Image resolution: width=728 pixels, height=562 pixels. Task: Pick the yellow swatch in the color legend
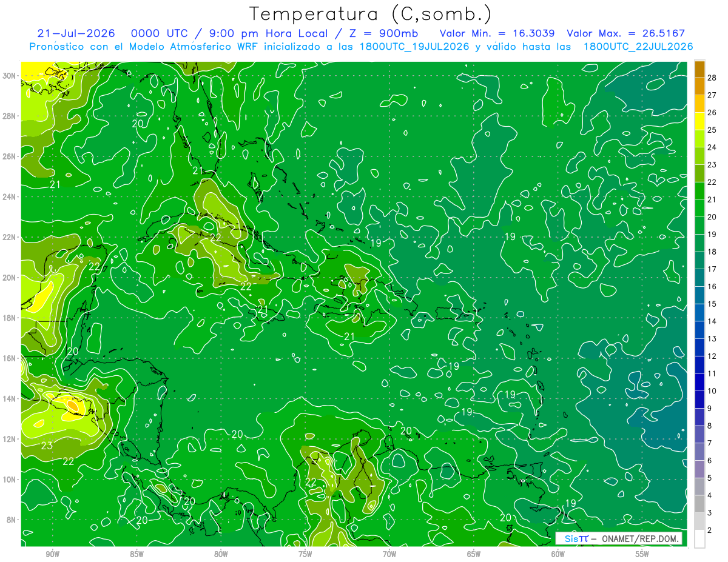[699, 121]
